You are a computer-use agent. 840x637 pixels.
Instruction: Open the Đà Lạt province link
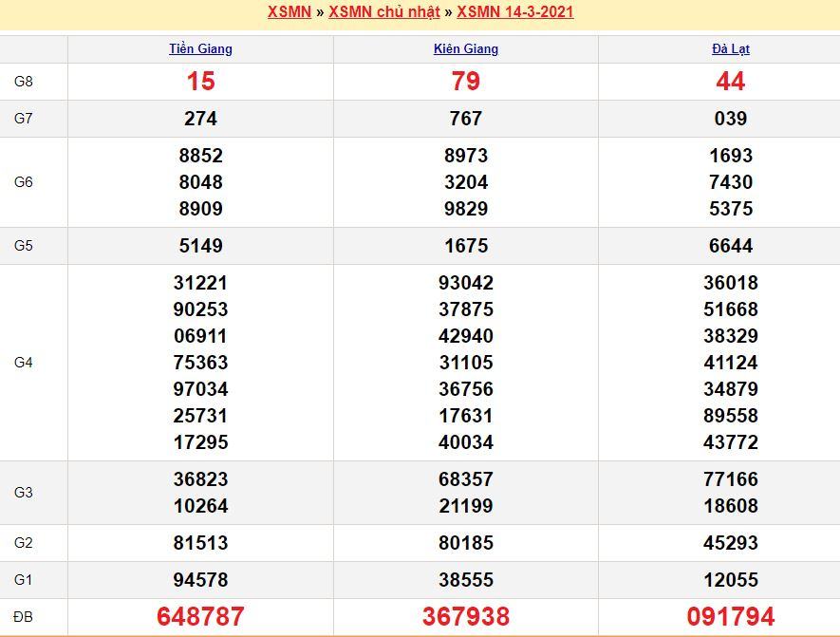point(731,48)
